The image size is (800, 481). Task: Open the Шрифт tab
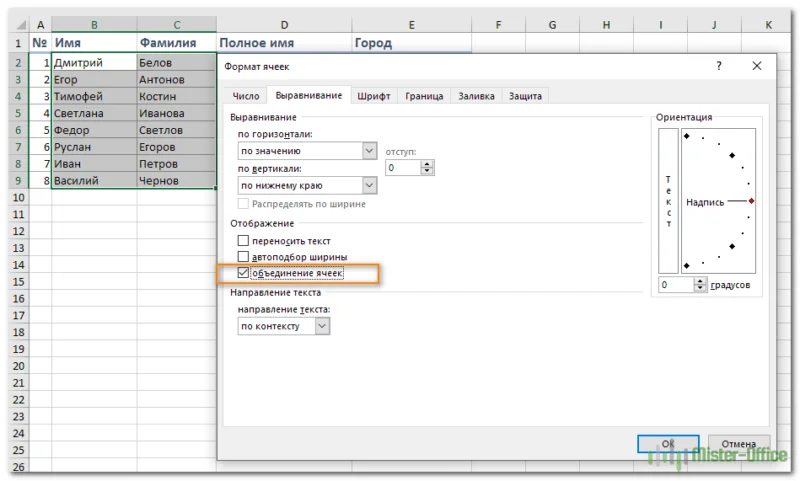[374, 97]
